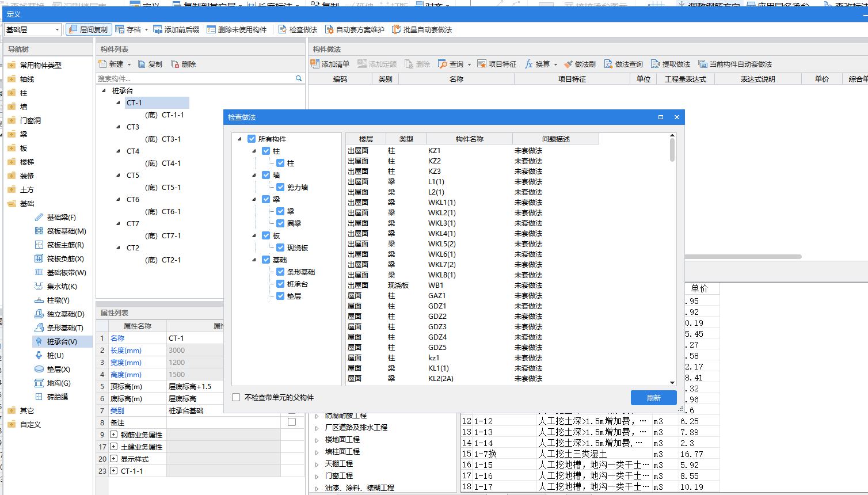Click the 问题描述 column header
The width and height of the screenshot is (868, 495).
pos(555,139)
